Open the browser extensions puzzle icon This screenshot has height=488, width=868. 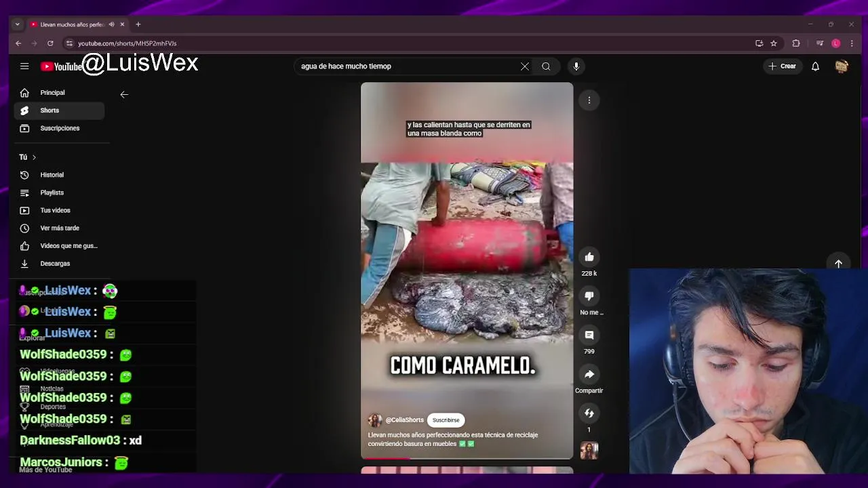pyautogui.click(x=796, y=43)
